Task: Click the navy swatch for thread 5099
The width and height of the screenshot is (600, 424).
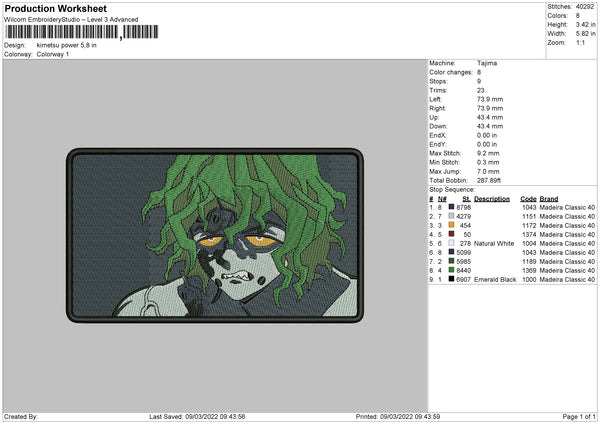Action: 451,252
